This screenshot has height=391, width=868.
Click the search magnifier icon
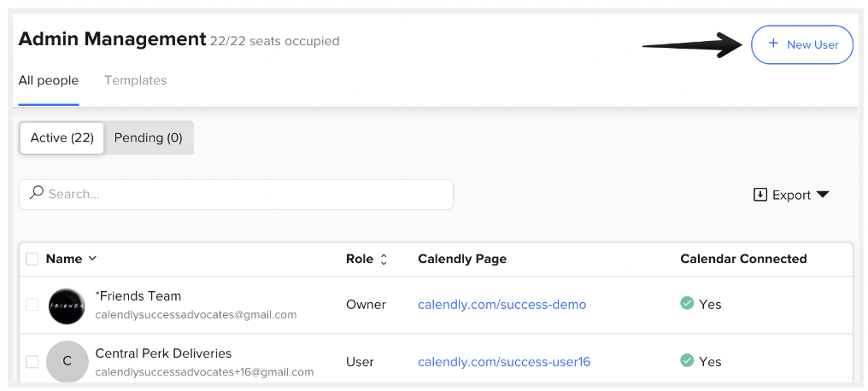pyautogui.click(x=37, y=192)
